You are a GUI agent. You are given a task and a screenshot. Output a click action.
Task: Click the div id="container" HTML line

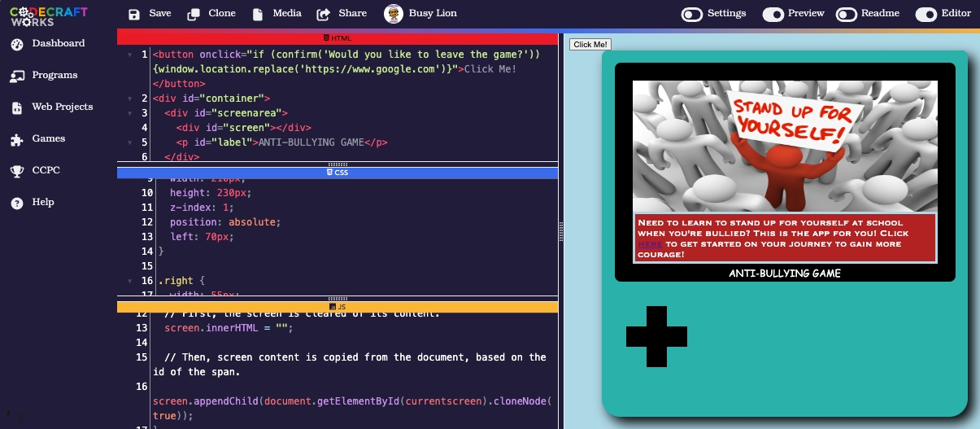(211, 98)
